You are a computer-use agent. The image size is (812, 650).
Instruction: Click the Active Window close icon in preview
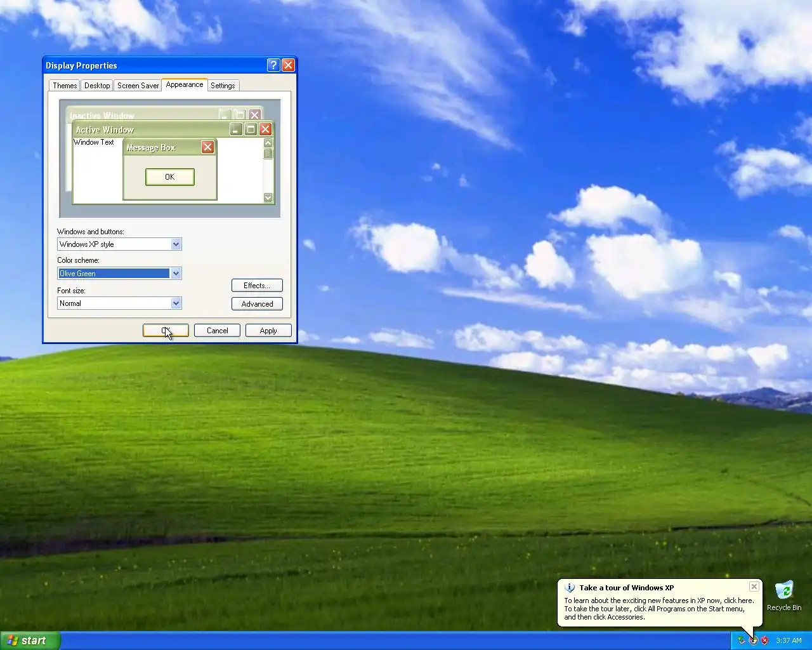click(265, 129)
